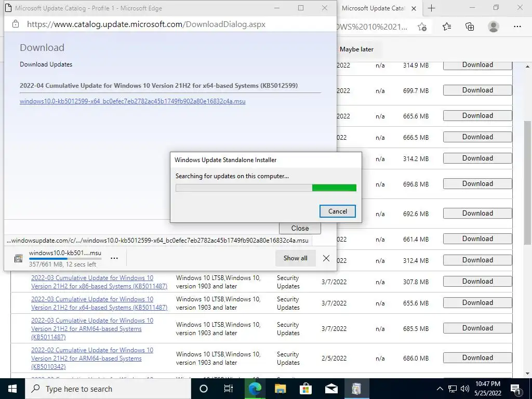Click the popup window URL address field
This screenshot has height=399, width=532.
pos(146,24)
